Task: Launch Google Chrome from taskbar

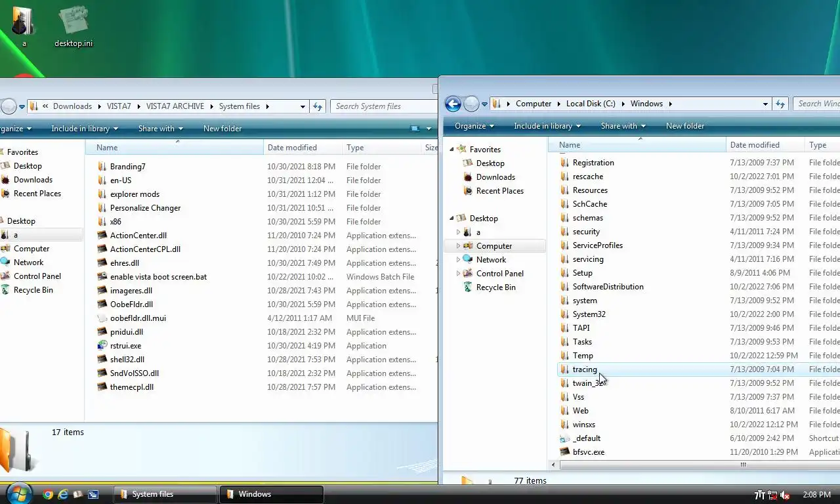Action: pos(47,494)
